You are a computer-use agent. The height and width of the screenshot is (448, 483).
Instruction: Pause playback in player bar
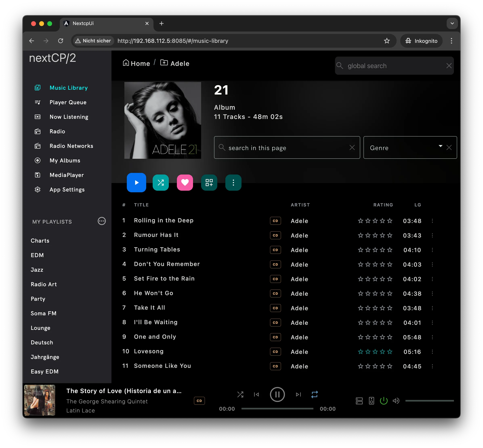point(277,395)
